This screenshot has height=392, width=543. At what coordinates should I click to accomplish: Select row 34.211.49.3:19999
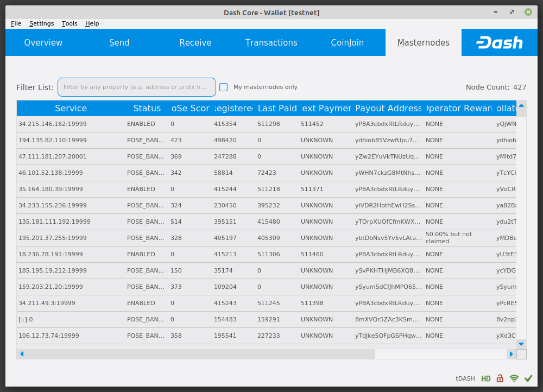266,303
